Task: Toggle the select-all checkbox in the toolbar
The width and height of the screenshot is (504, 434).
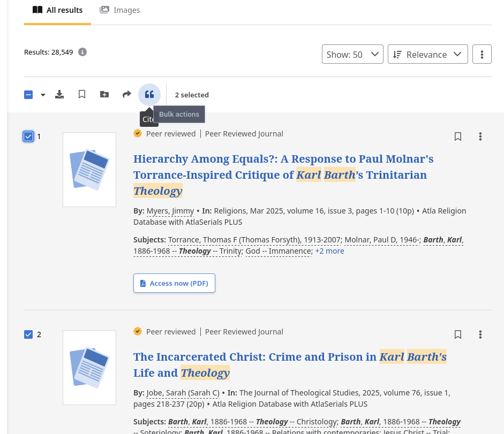Action: [28, 94]
